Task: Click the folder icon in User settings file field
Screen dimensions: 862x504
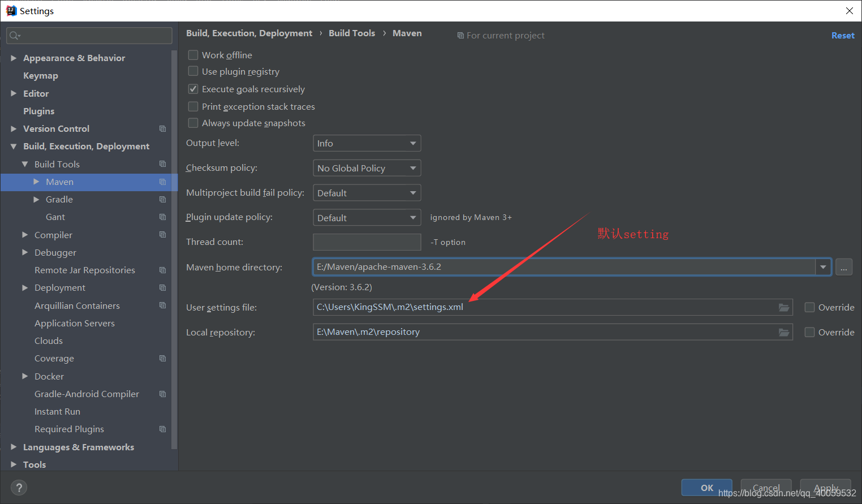Action: (784, 307)
